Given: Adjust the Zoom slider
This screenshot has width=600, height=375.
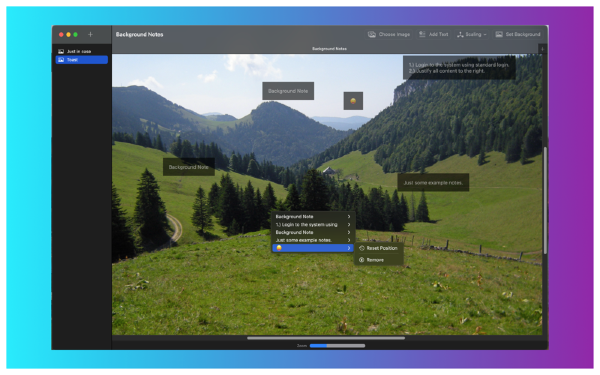Looking at the screenshot, I should (x=337, y=346).
